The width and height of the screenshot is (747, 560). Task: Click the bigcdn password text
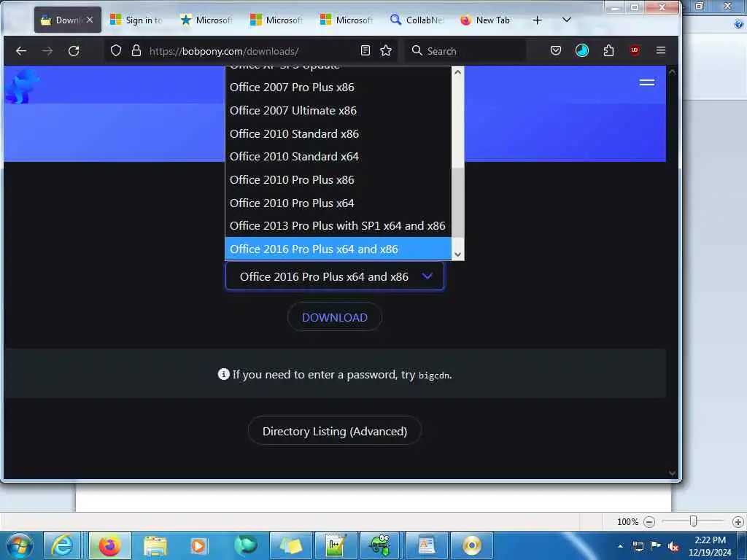coord(434,376)
